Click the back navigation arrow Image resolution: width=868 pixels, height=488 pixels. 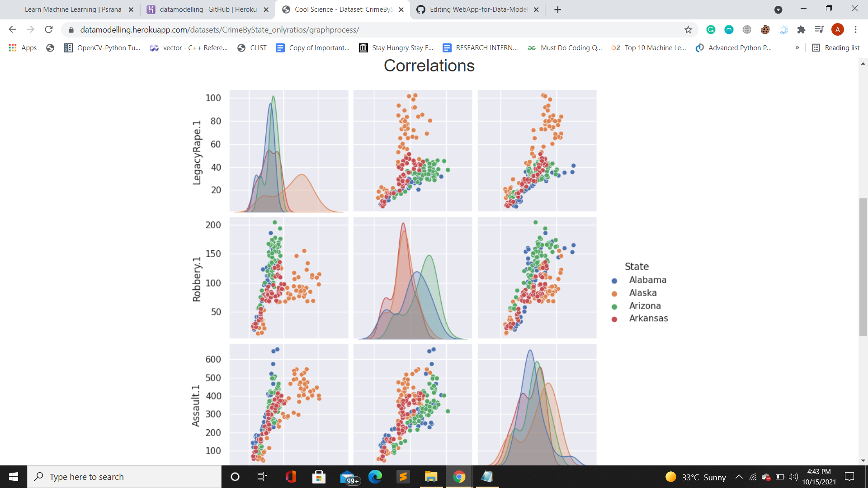point(12,29)
